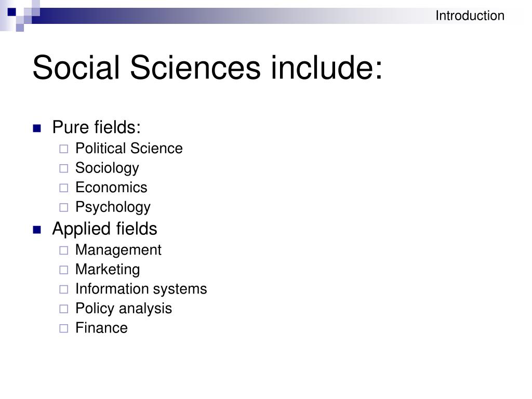
Task: Click the slide title Social Sciences include
Action: click(x=207, y=68)
